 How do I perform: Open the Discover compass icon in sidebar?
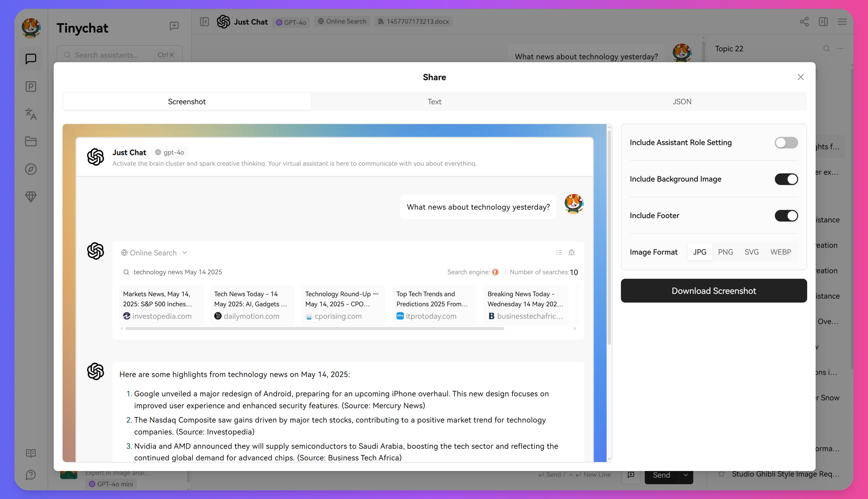pyautogui.click(x=31, y=169)
